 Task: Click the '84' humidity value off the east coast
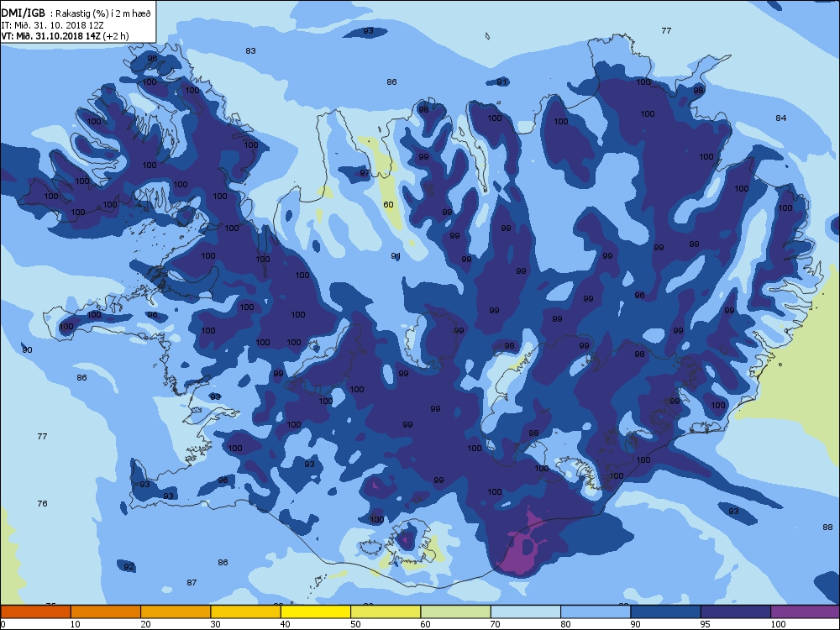click(781, 118)
